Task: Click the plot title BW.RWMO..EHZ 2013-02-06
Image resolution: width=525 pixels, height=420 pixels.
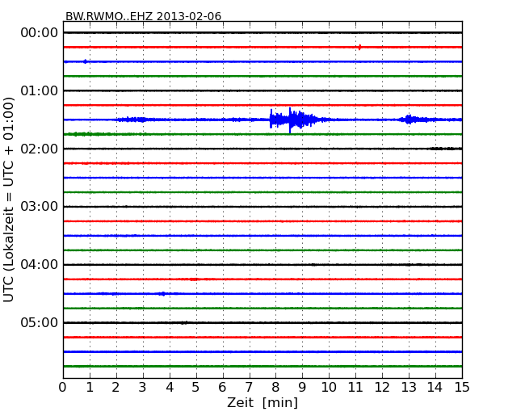Action: click(x=143, y=16)
